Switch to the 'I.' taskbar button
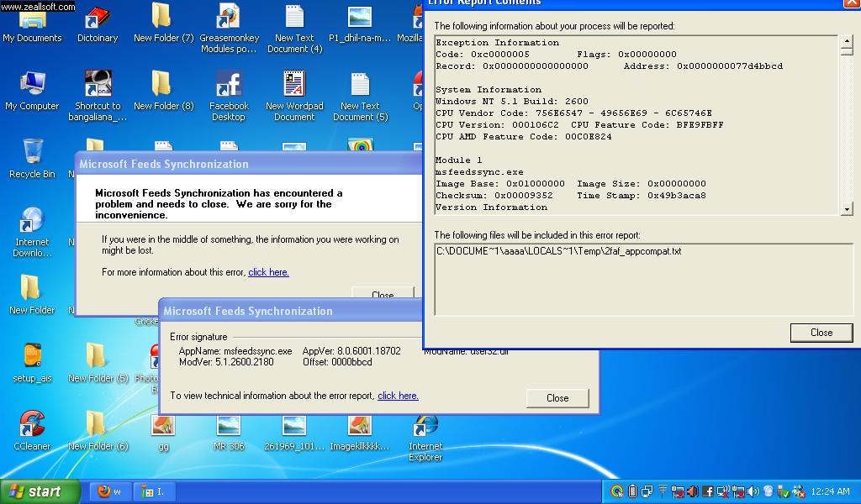 click(153, 491)
